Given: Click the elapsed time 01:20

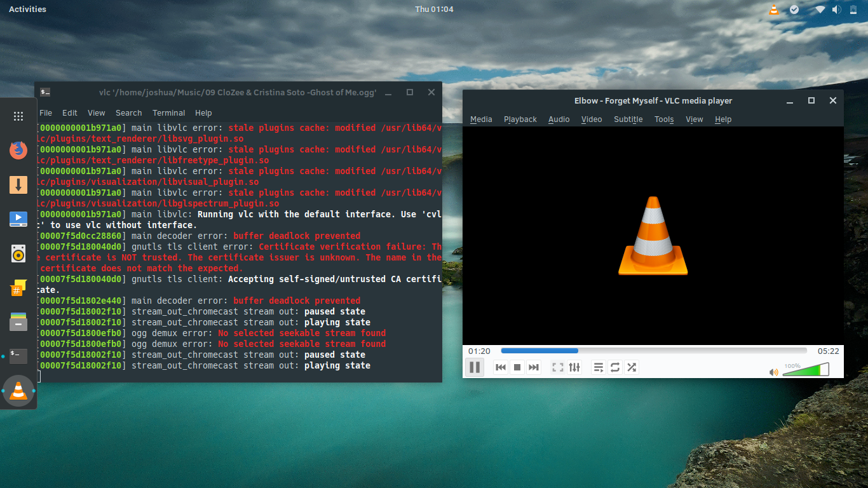Looking at the screenshot, I should tap(479, 351).
